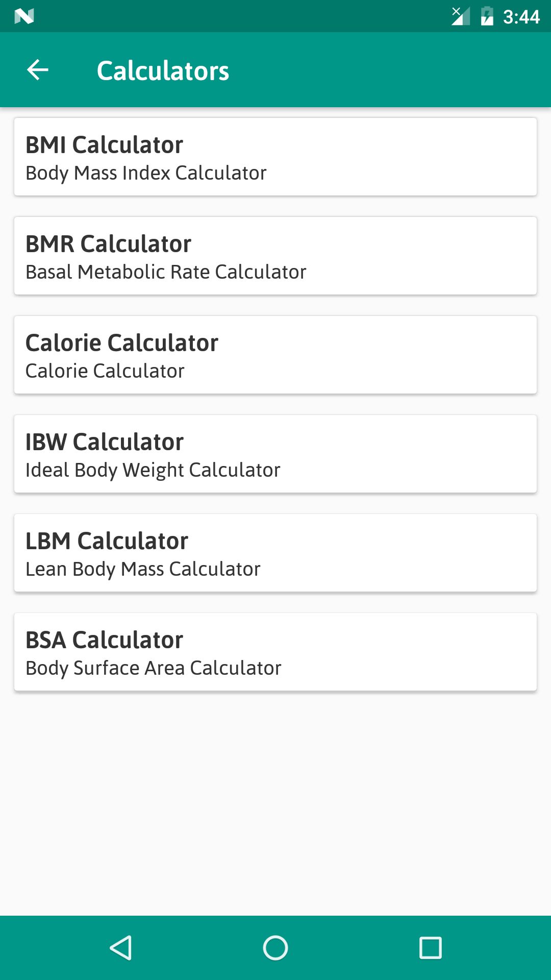Select the Calorie Calculator heading
Screen dimensions: 551x980
point(122,343)
